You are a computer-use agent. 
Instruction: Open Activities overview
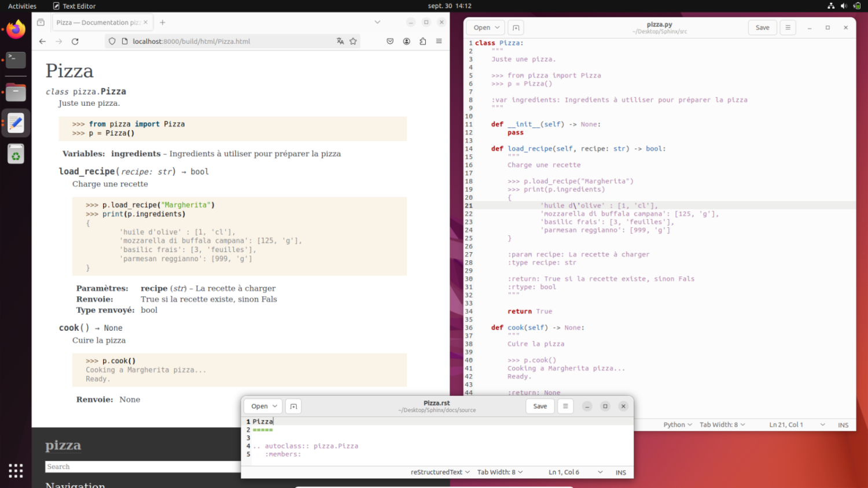click(22, 6)
